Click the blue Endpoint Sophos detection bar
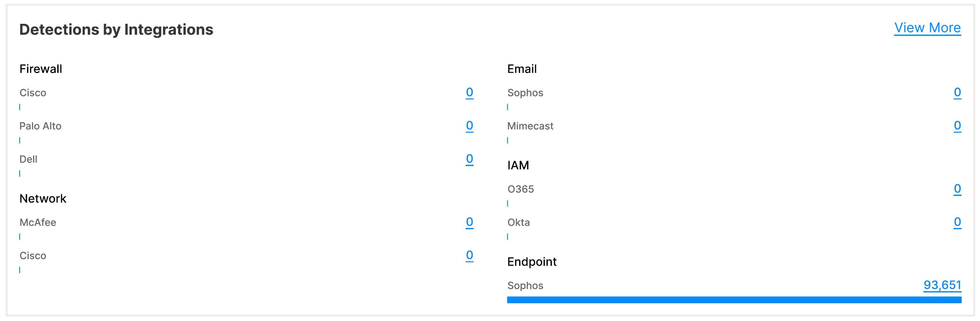The height and width of the screenshot is (321, 980). pyautogui.click(x=734, y=300)
